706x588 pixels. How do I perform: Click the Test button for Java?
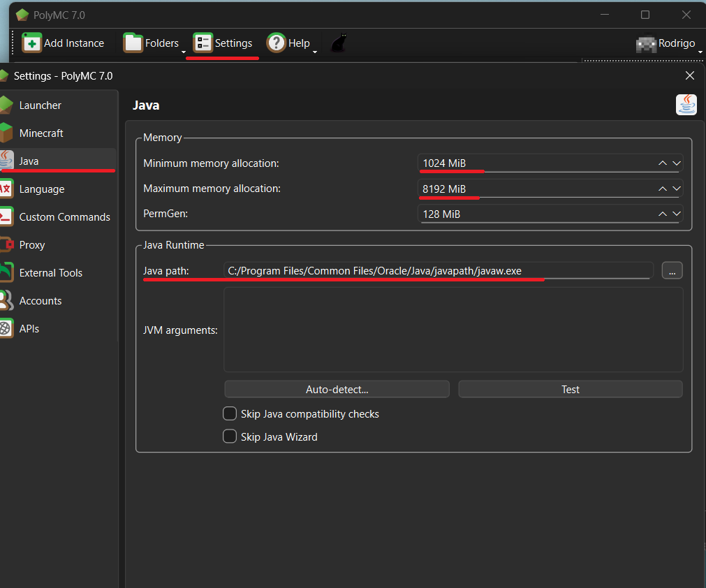coord(570,390)
